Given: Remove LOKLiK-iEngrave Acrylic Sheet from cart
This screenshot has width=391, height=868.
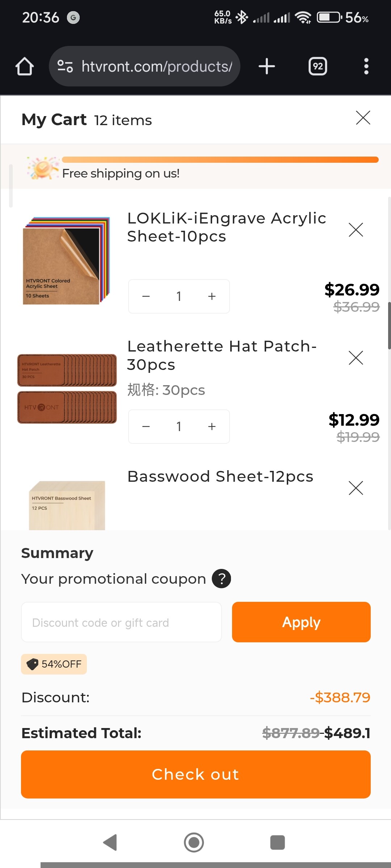Looking at the screenshot, I should pos(356,230).
